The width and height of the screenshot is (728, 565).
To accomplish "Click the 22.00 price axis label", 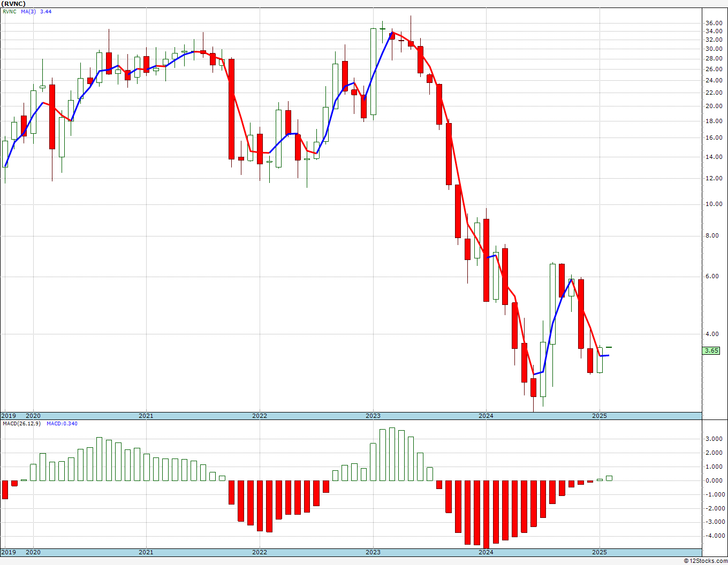I will [x=713, y=93].
